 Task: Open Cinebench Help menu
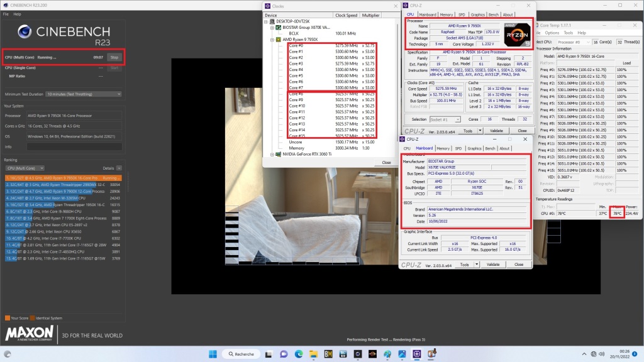pos(17,14)
